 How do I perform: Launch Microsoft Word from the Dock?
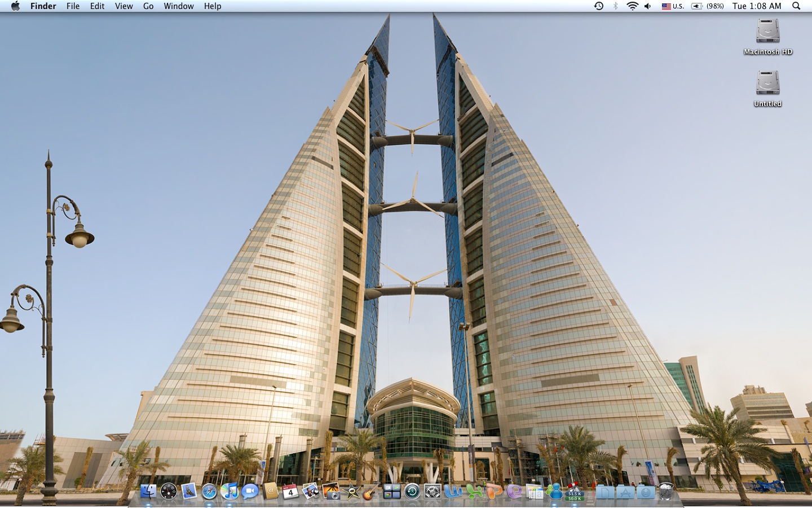[x=453, y=491]
